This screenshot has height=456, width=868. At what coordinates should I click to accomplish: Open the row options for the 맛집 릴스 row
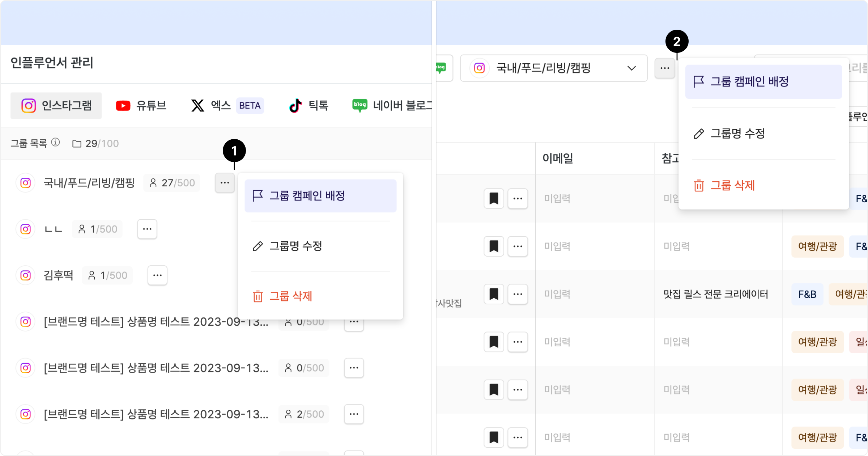(x=518, y=294)
